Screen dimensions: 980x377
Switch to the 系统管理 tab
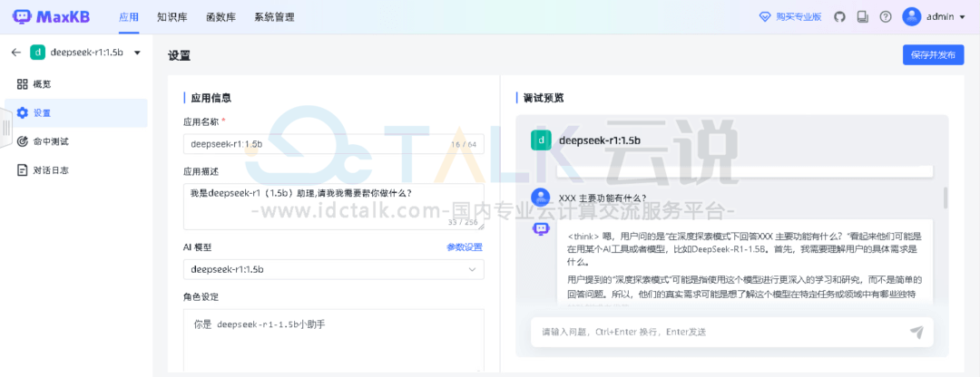[274, 17]
